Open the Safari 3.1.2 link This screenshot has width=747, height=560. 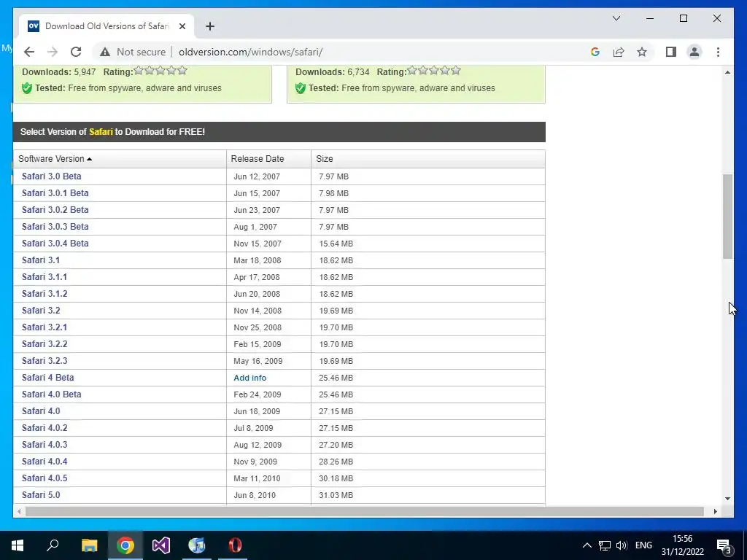[44, 293]
